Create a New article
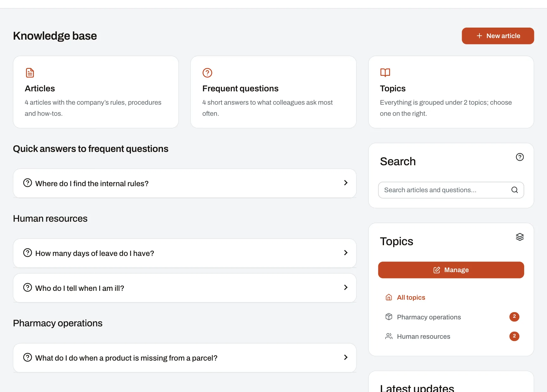 [x=498, y=36]
